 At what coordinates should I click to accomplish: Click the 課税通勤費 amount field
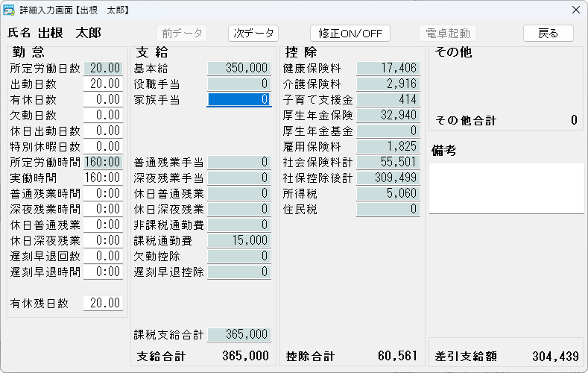[x=238, y=240]
